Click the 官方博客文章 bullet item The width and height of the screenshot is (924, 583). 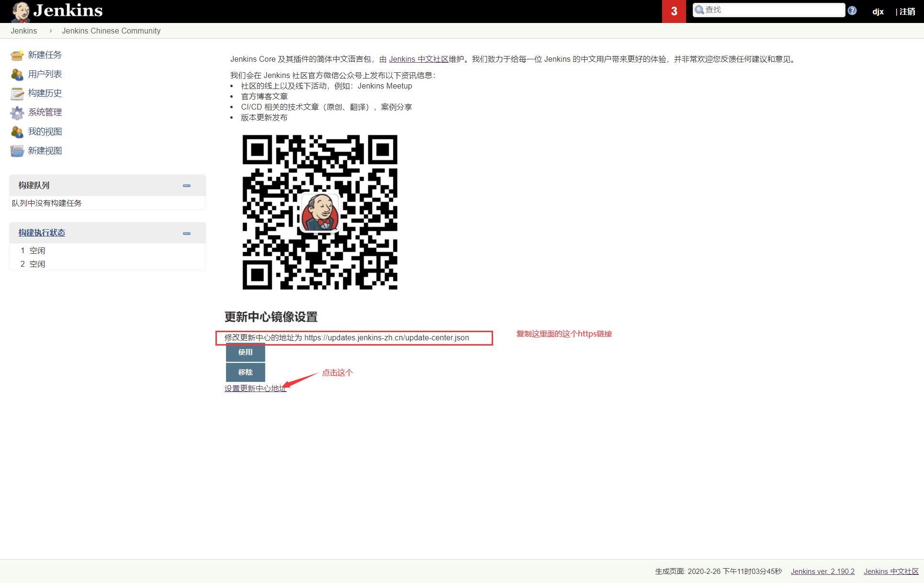[264, 97]
